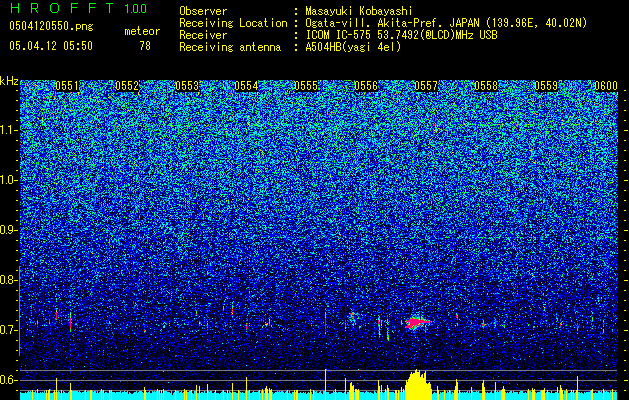Click the 0557 time marker

(426, 86)
